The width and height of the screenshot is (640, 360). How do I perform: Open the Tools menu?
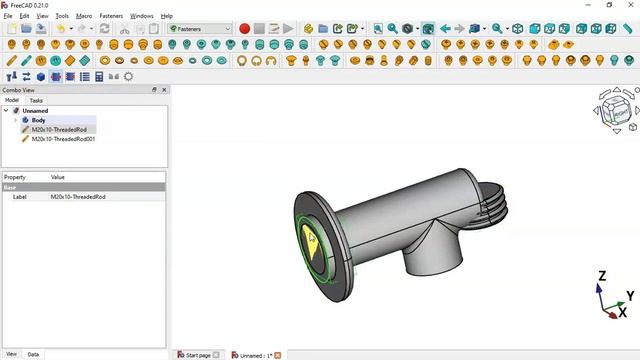(x=62, y=16)
